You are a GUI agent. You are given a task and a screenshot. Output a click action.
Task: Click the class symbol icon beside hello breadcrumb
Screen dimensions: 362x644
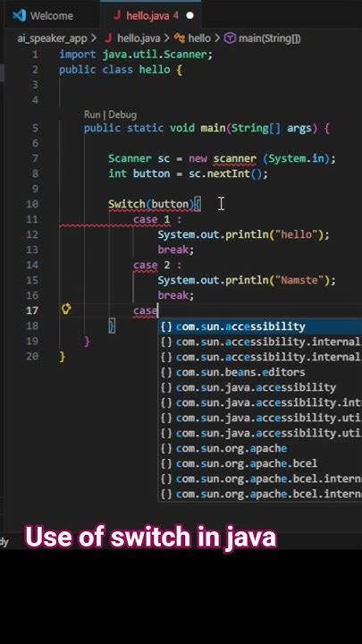click(180, 38)
